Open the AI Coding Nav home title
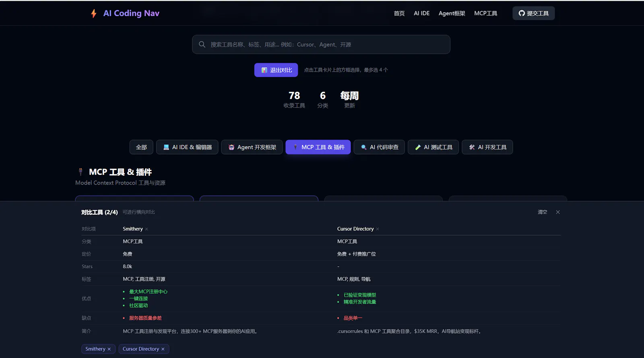644x358 pixels. coord(131,13)
